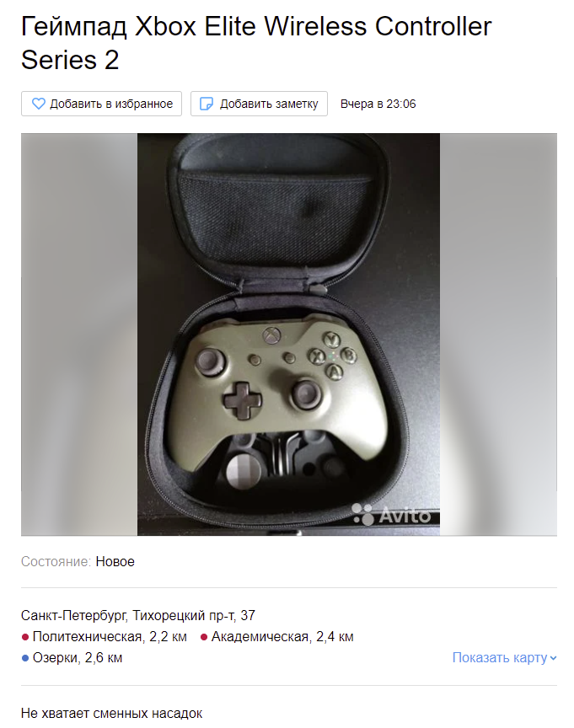The height and width of the screenshot is (728, 574).
Task: Click the address Тихорецкий пр-т, 37
Action: coord(194,616)
